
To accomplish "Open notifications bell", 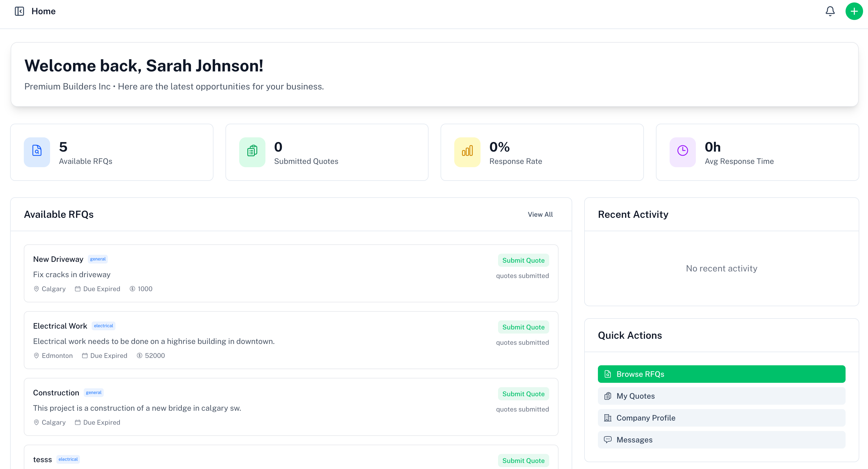I will tap(830, 11).
